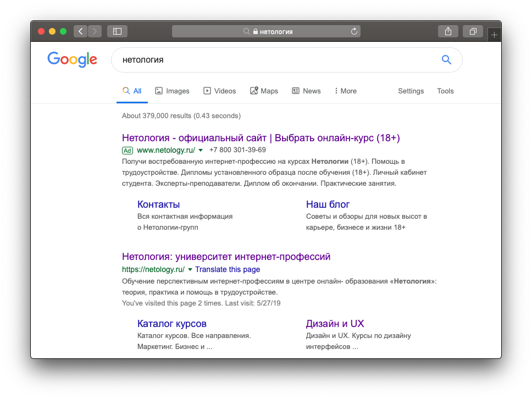Click the blue magnifier search icon

pyautogui.click(x=446, y=60)
